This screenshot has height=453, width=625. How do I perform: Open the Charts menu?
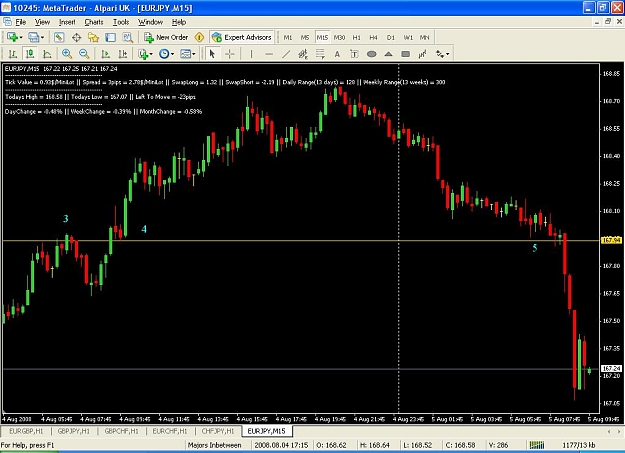[94, 22]
